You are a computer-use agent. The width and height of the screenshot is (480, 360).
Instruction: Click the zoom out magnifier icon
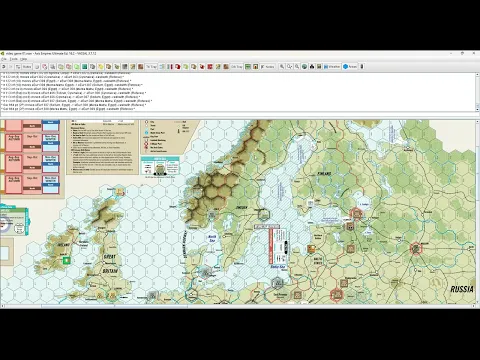pyautogui.click(x=297, y=67)
